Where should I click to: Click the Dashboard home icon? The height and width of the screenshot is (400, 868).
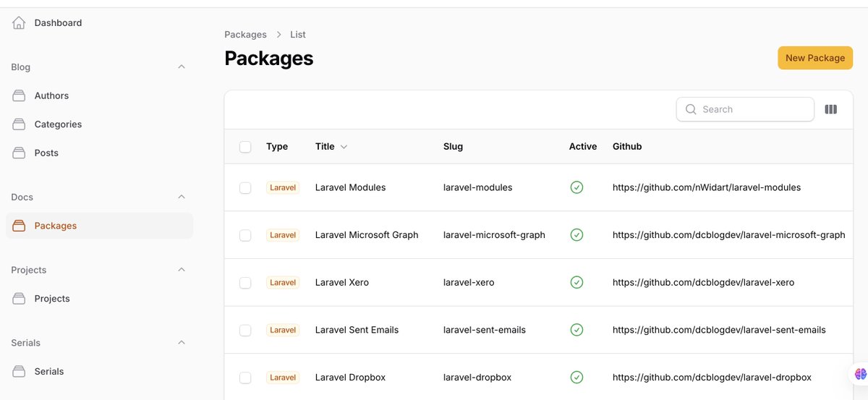pos(19,23)
